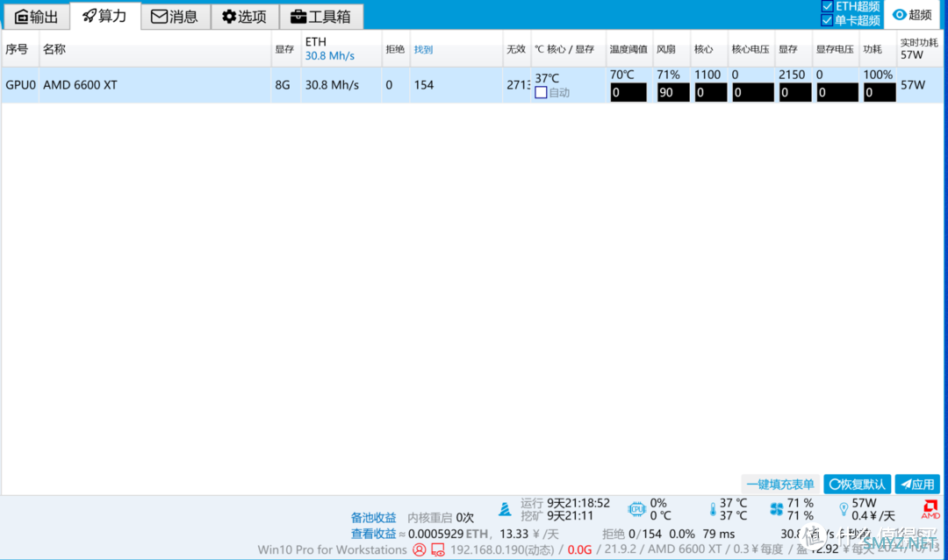Viewport: 948px width, 560px height.
Task: Open the 备池收益 link
Action: click(374, 518)
